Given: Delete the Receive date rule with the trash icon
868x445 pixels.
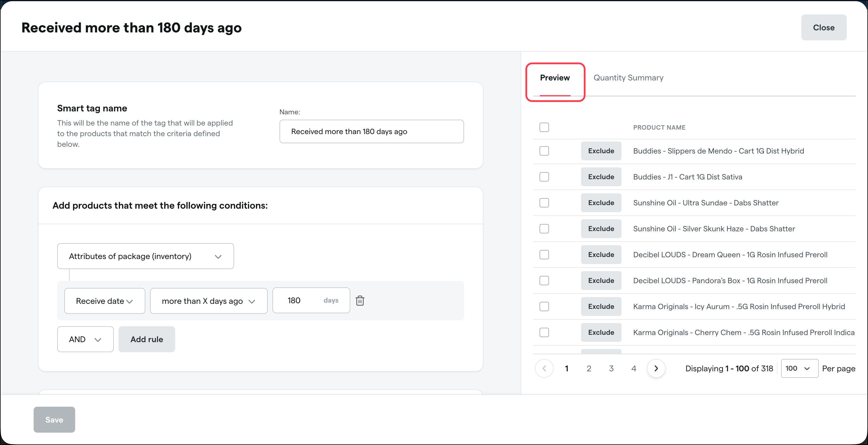Looking at the screenshot, I should 360,300.
